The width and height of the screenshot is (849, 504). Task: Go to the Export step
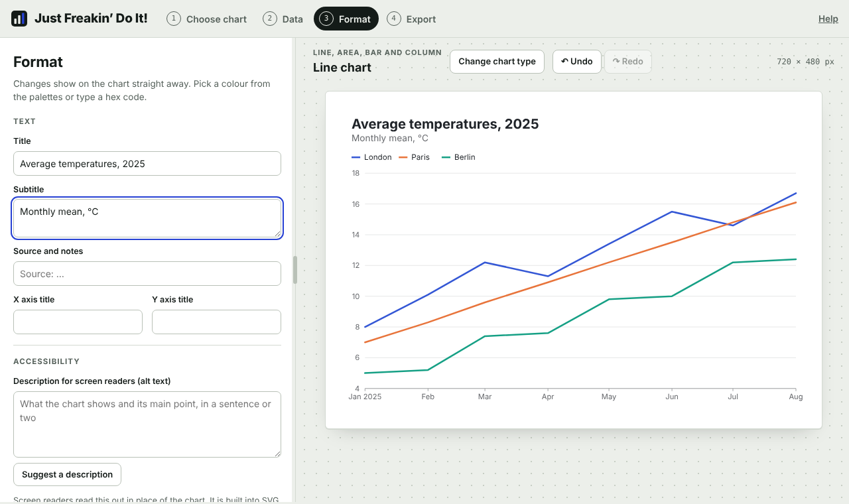click(x=412, y=19)
